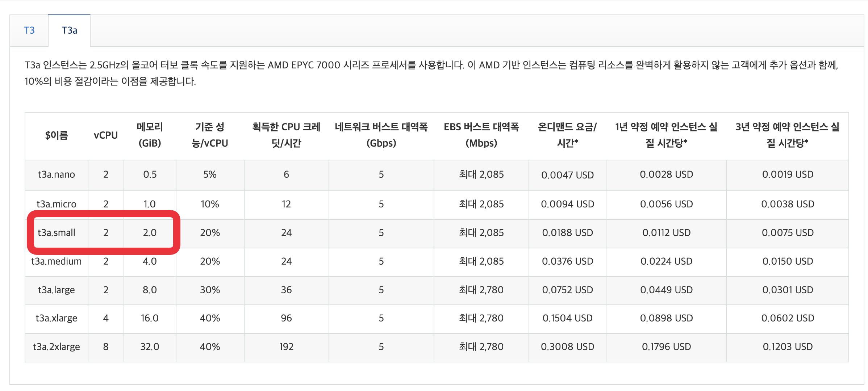The image size is (868, 391).
Task: Click the vCPU column header
Action: [x=105, y=135]
